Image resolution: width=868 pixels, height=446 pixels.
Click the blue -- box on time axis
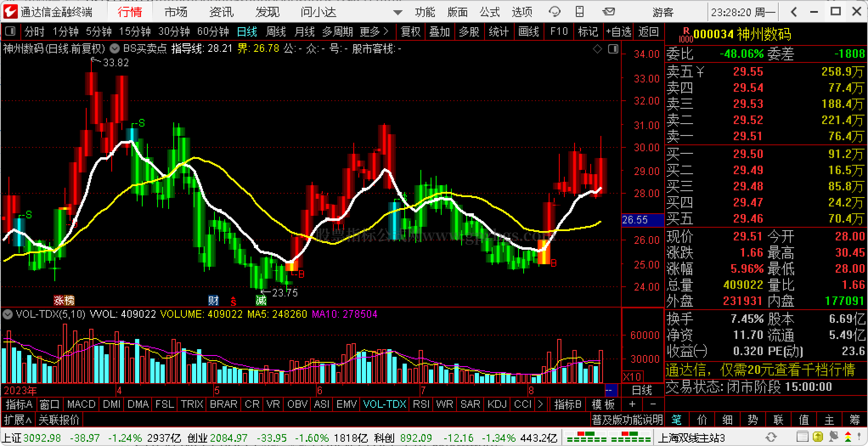[x=610, y=390]
